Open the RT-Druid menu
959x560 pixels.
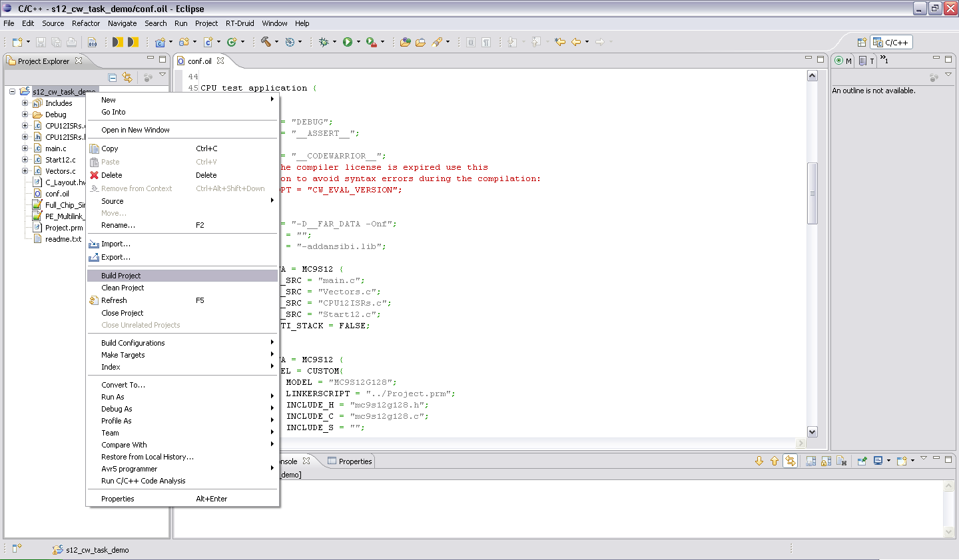(240, 23)
